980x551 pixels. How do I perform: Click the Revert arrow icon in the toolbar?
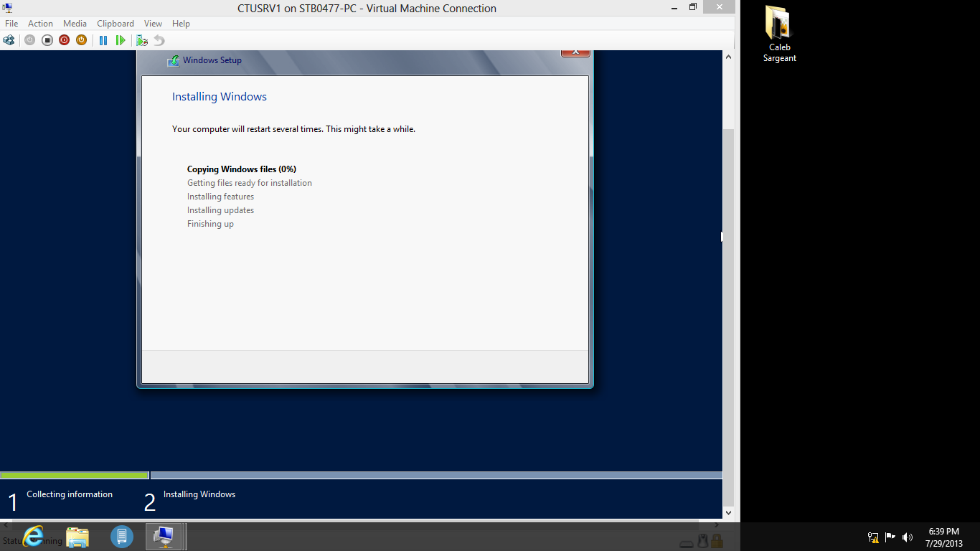[x=159, y=40]
